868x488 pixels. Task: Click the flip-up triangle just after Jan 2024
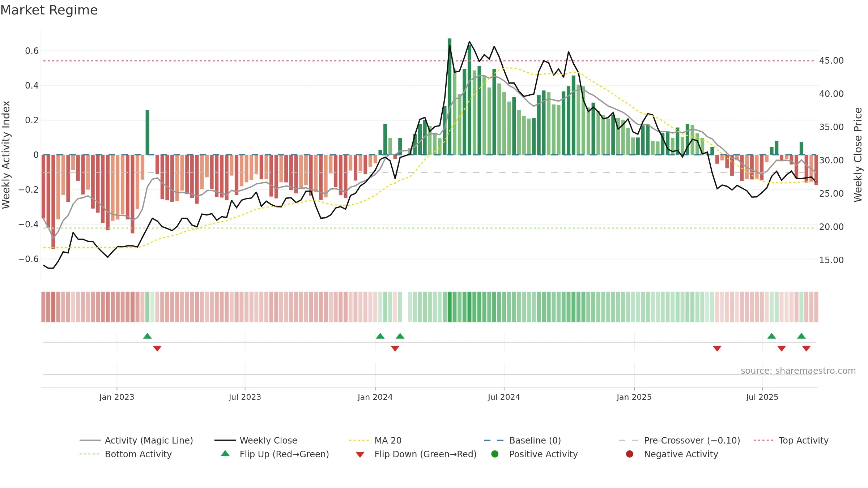[380, 336]
